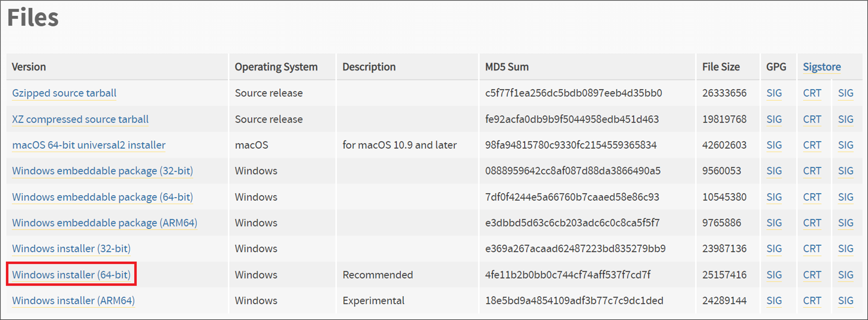Screen dimensions: 868x320
Task: Download XZ compressed source tarball
Action: (x=80, y=119)
